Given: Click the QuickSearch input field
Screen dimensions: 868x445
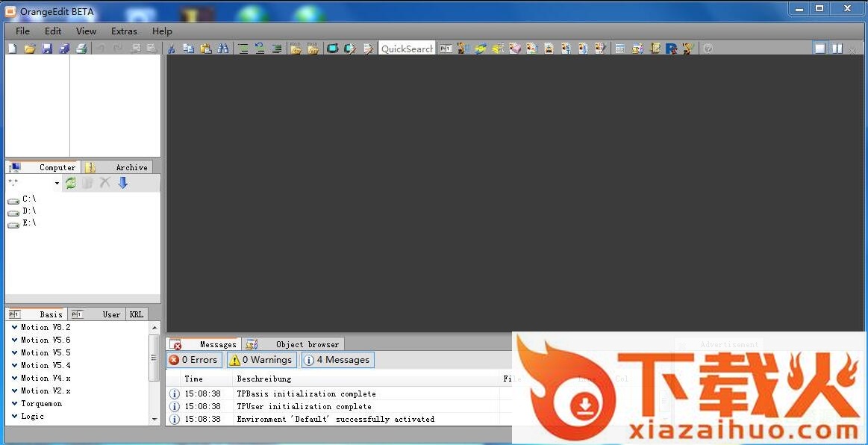Looking at the screenshot, I should click(407, 49).
